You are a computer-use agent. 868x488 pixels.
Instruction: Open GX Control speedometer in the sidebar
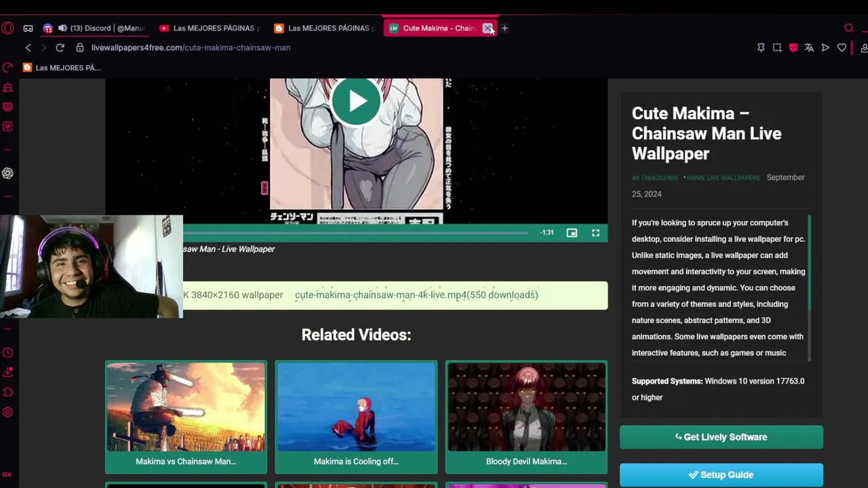coord(7,68)
